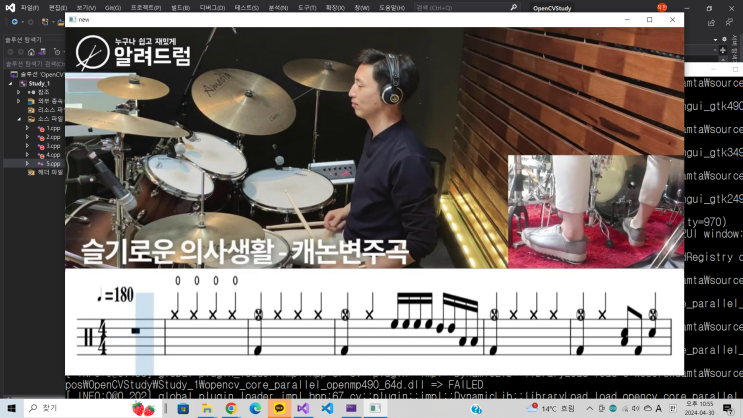
Task: Open the 빌드(B) menu
Action: click(180, 8)
